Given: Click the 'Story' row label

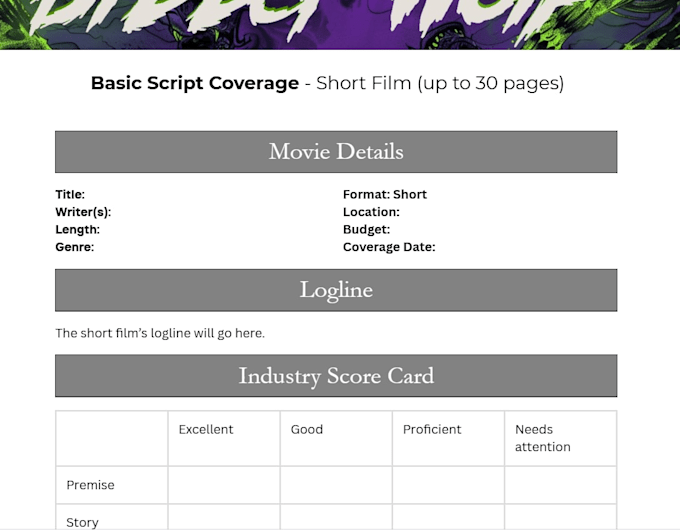Looking at the screenshot, I should [x=82, y=522].
